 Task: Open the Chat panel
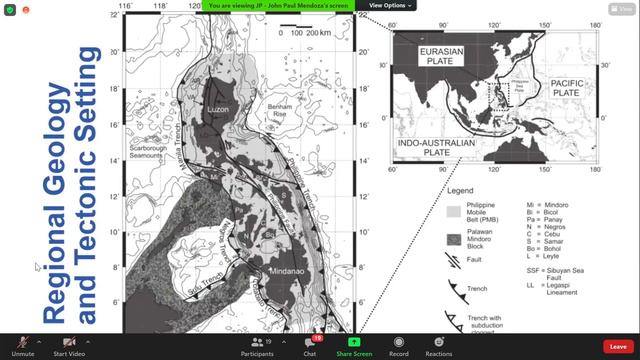tap(310, 347)
